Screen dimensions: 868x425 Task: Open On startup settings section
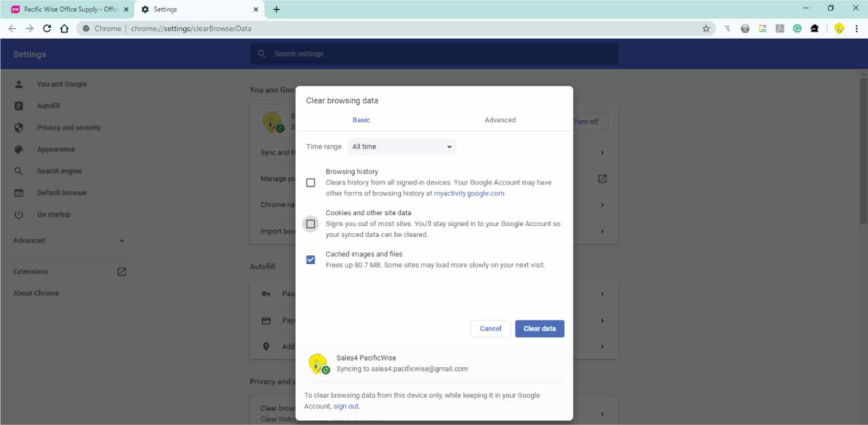click(54, 215)
